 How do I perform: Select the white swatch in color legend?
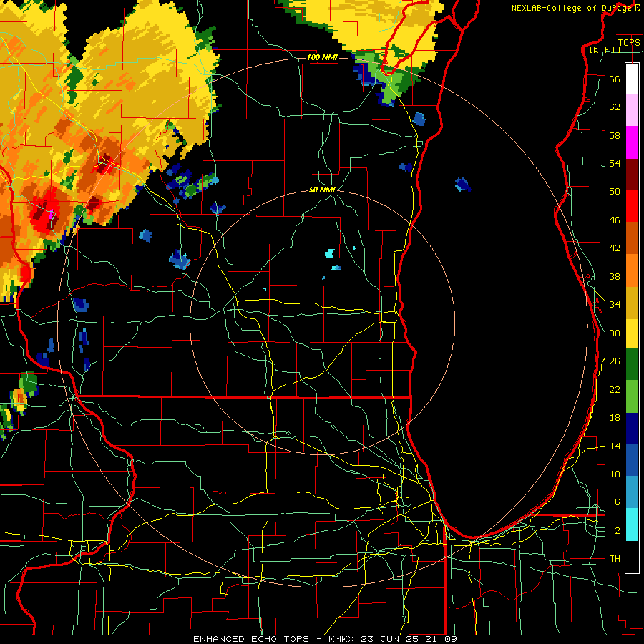(x=632, y=79)
